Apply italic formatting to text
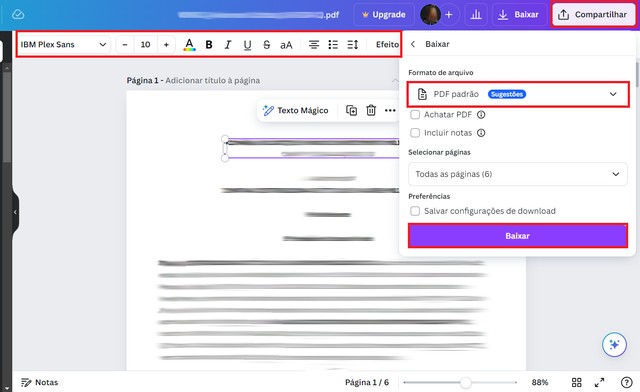 pyautogui.click(x=228, y=45)
